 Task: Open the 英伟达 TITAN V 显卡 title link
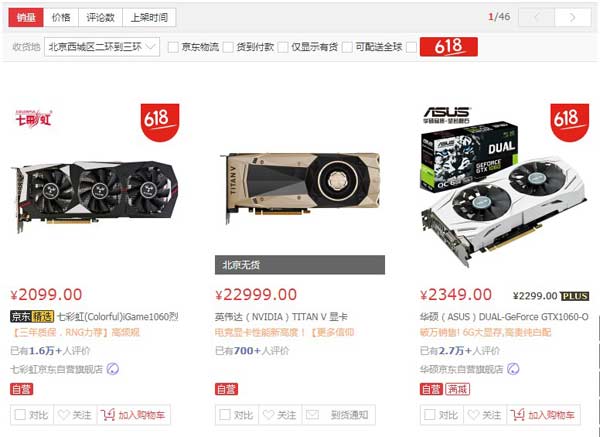coord(281,316)
